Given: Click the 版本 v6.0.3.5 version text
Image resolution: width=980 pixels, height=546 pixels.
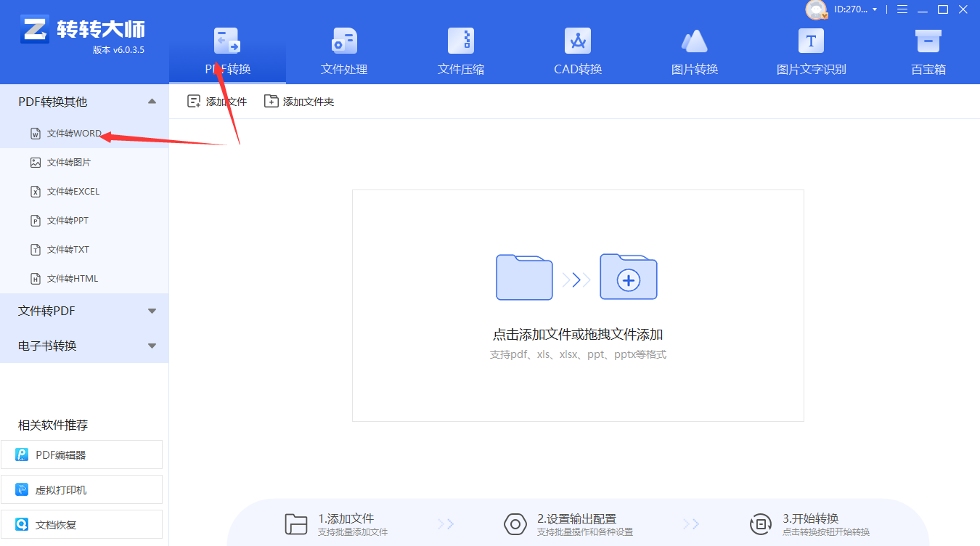Looking at the screenshot, I should click(x=118, y=50).
